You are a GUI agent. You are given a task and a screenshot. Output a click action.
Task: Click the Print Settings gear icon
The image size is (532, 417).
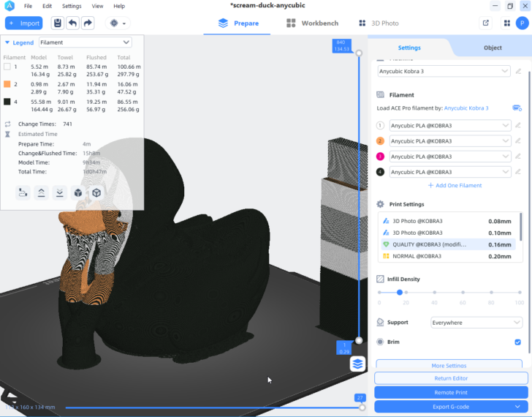click(x=380, y=204)
